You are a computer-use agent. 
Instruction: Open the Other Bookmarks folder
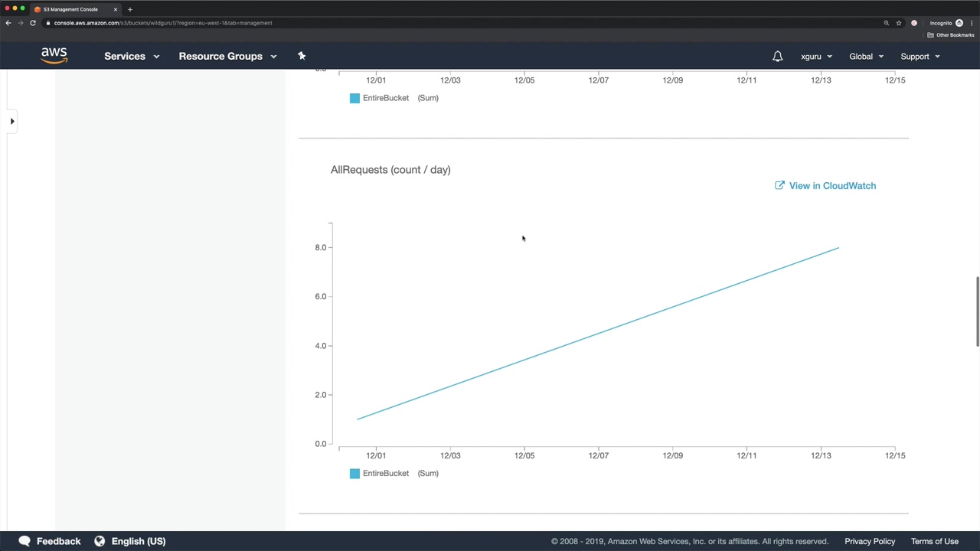(x=951, y=35)
